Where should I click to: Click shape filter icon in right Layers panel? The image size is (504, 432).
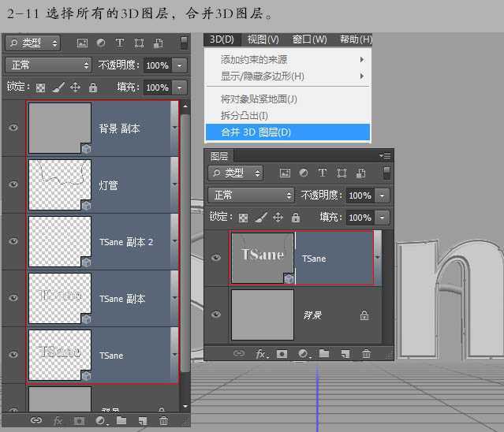click(342, 173)
